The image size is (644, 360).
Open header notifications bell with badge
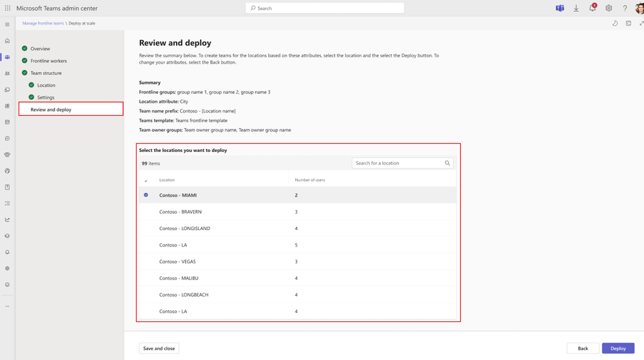click(x=592, y=8)
